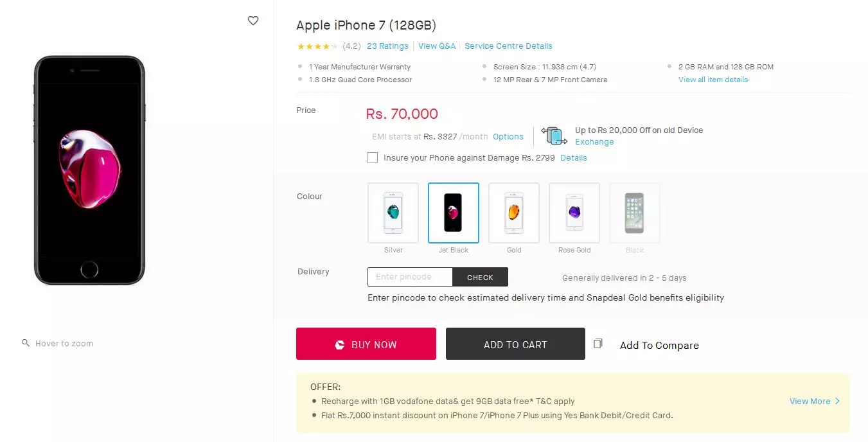868x442 pixels.
Task: Select the Silver colour option
Action: [x=393, y=213]
